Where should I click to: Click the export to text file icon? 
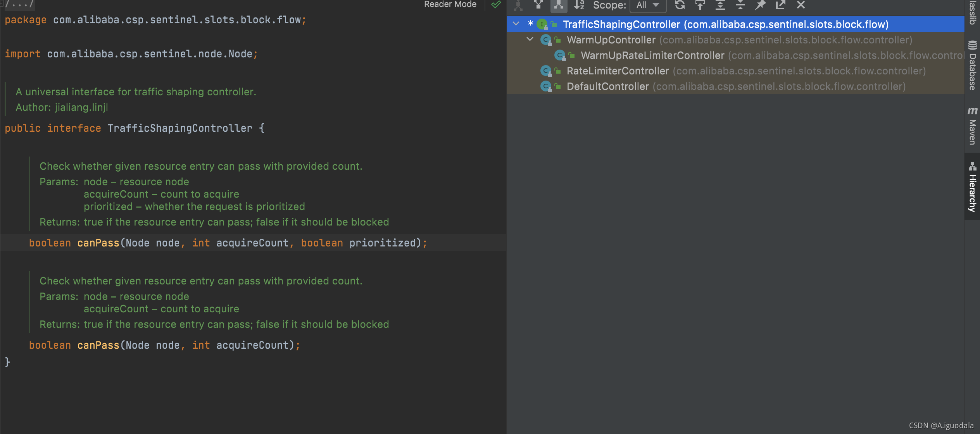pyautogui.click(x=780, y=5)
